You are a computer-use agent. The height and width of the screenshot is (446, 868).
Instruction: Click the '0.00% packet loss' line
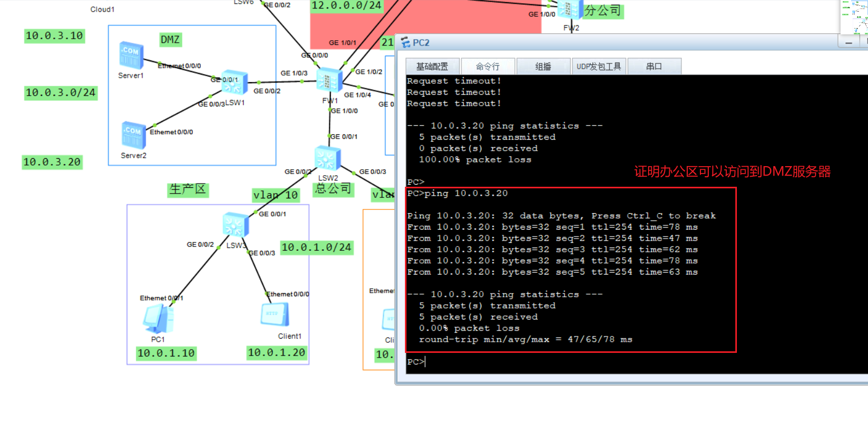coord(469,328)
